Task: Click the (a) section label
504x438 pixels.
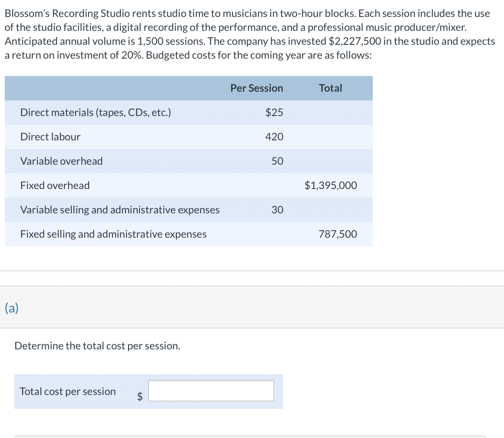Action: pos(12,308)
